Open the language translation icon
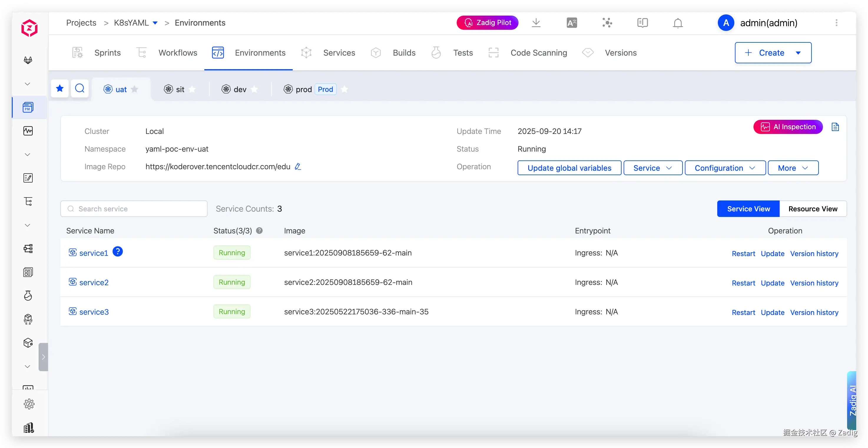The height and width of the screenshot is (448, 868). [x=572, y=23]
